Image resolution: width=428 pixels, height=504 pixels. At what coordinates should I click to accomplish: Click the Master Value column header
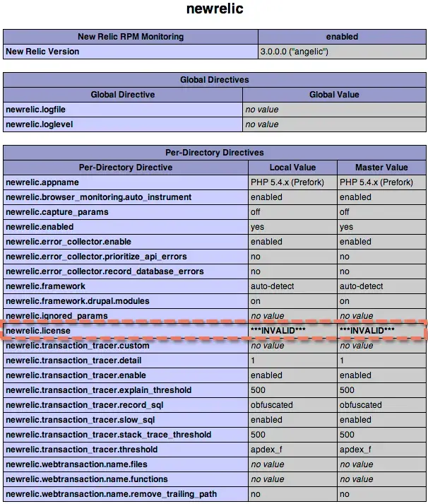pos(381,168)
